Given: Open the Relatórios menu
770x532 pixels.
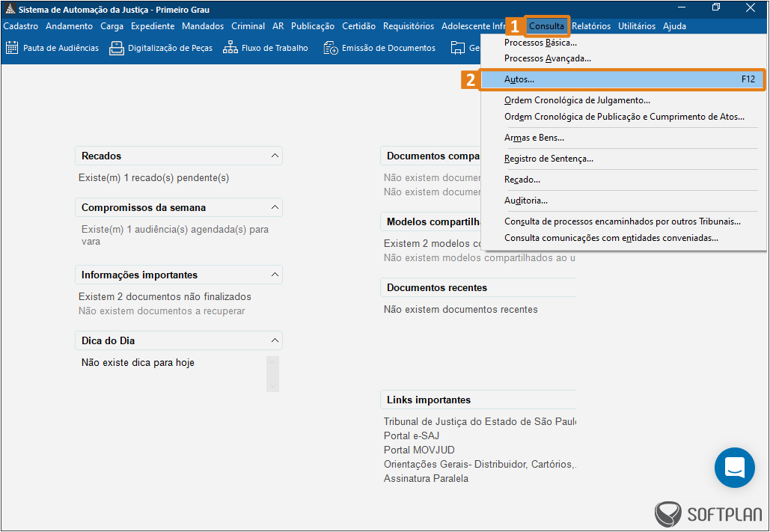Looking at the screenshot, I should tap(591, 26).
